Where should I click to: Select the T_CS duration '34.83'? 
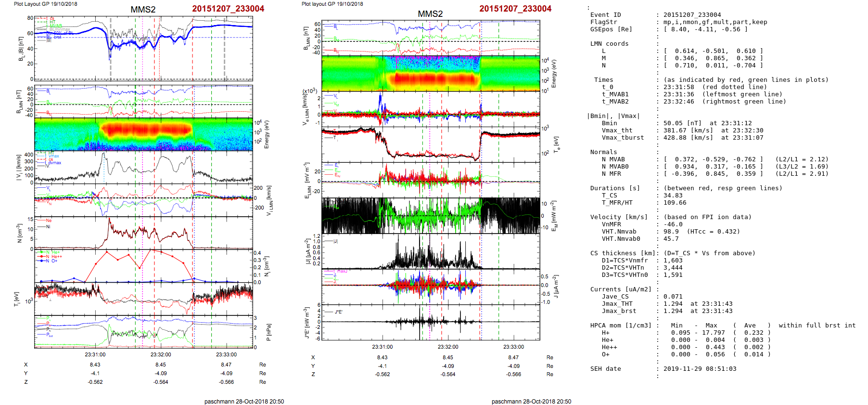(673, 196)
